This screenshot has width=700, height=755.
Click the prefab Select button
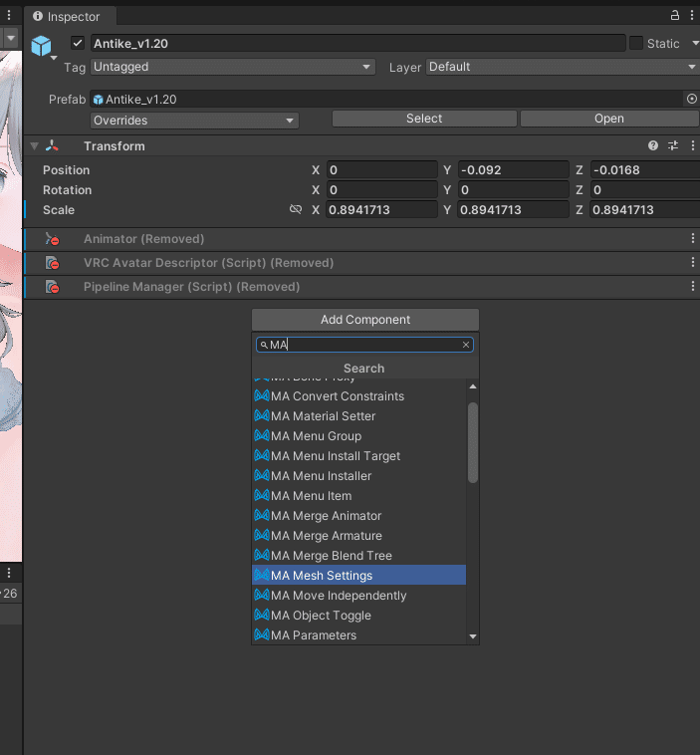tap(424, 119)
